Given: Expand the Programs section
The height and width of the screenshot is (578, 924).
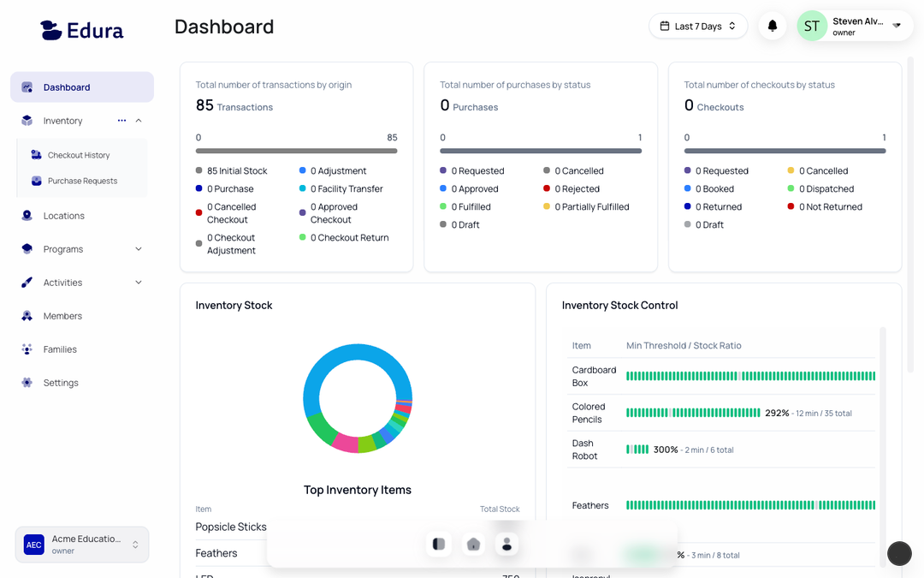Looking at the screenshot, I should (139, 248).
